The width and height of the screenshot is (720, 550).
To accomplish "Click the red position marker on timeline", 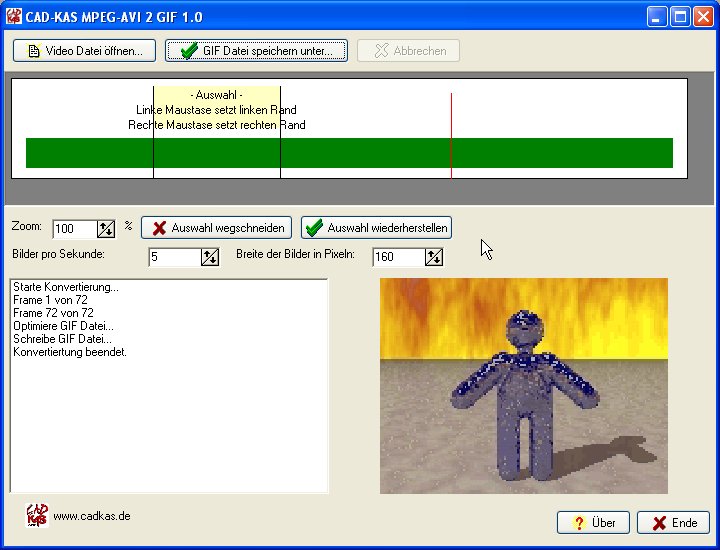I will pyautogui.click(x=451, y=120).
